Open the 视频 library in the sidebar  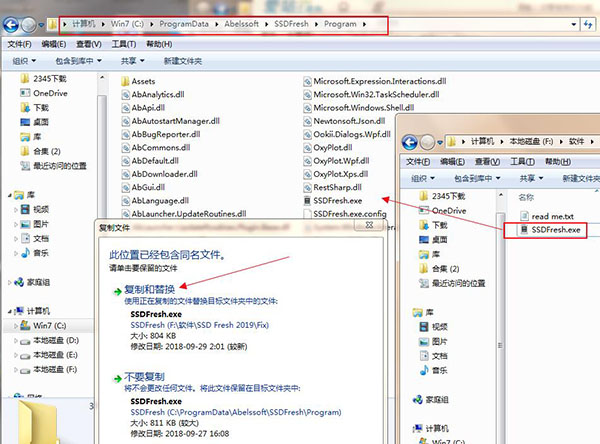40,209
